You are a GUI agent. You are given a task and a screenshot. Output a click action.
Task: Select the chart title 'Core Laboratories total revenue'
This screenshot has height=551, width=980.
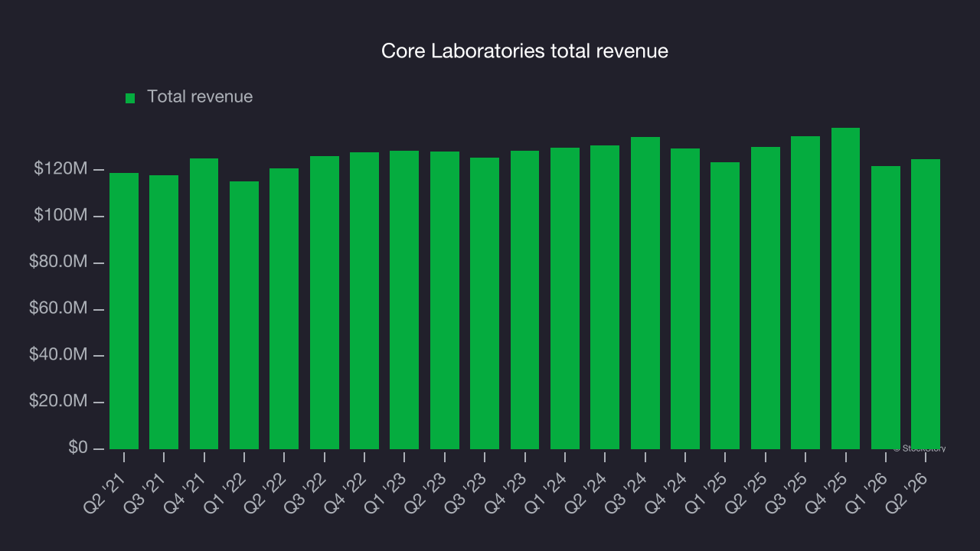(525, 51)
